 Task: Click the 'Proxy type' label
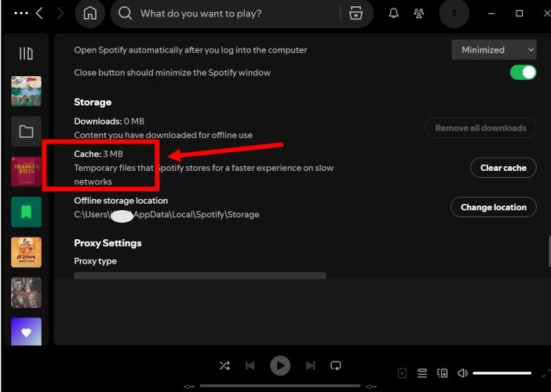coord(95,261)
